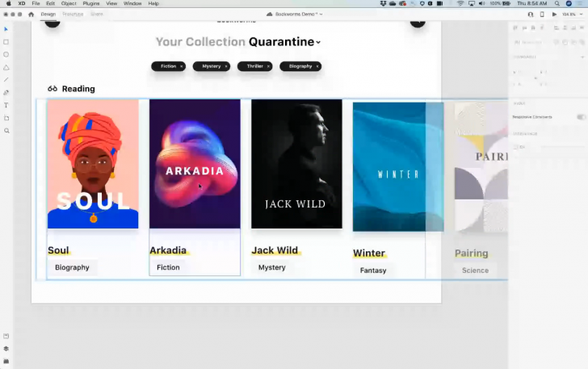Toggle the Responsive Constraints switch
Image resolution: width=588 pixels, height=369 pixels.
pos(581,117)
